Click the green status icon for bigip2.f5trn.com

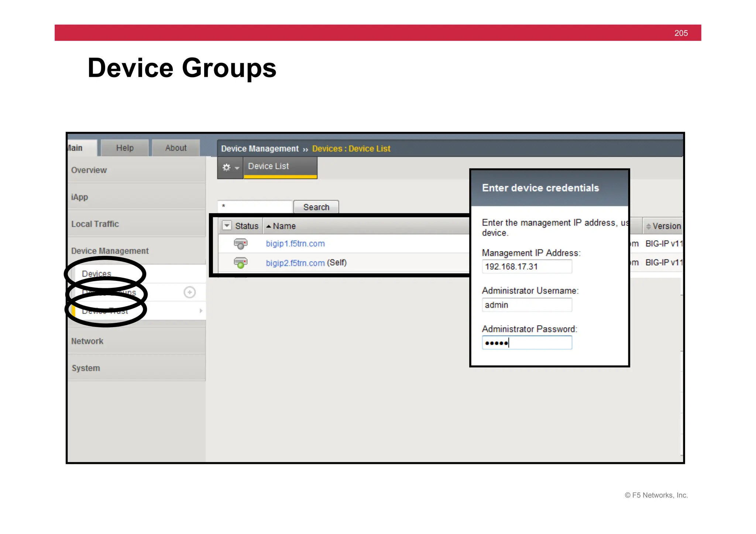(240, 263)
